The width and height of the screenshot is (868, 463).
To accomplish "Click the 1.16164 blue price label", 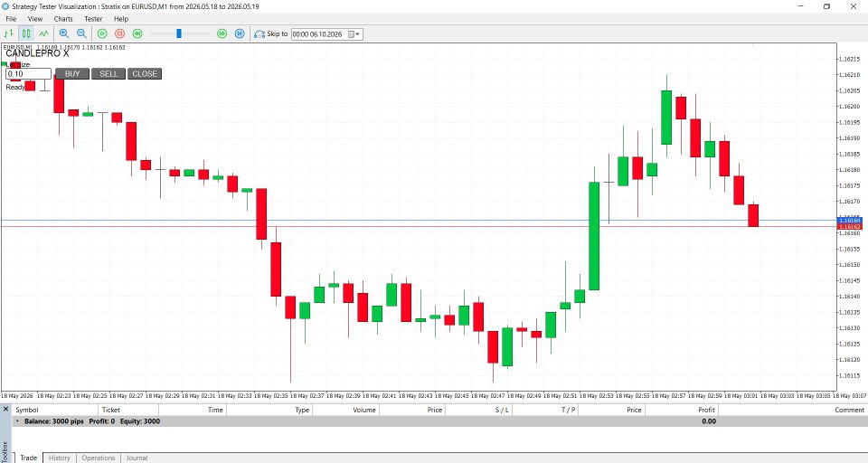I will coord(849,221).
